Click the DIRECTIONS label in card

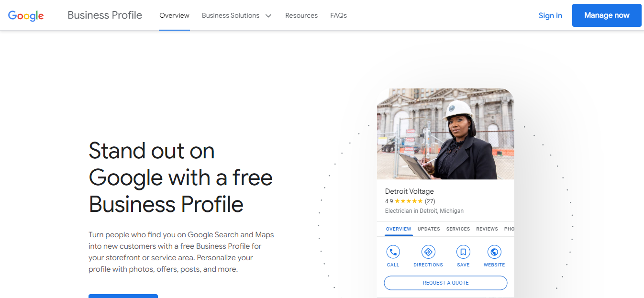[x=428, y=265]
